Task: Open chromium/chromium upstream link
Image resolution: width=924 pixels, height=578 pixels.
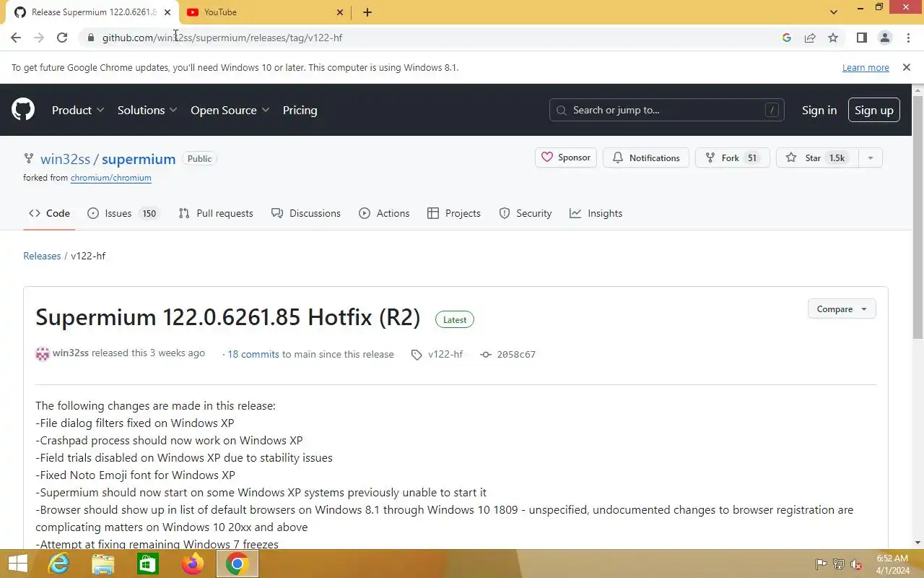Action: coord(111,178)
